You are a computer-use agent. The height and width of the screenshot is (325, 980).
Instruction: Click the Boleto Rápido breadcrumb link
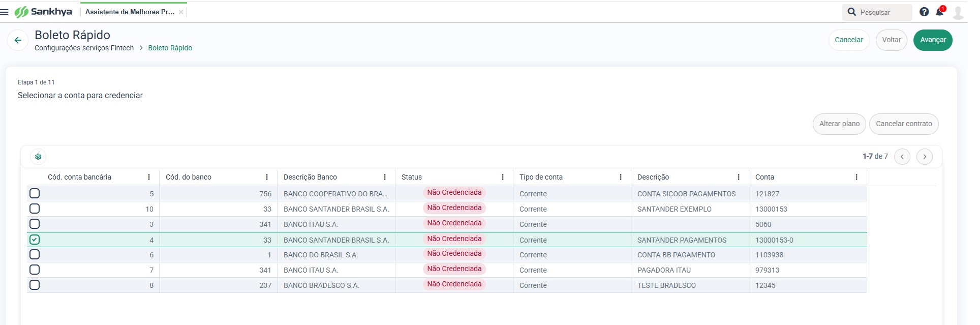pos(170,48)
